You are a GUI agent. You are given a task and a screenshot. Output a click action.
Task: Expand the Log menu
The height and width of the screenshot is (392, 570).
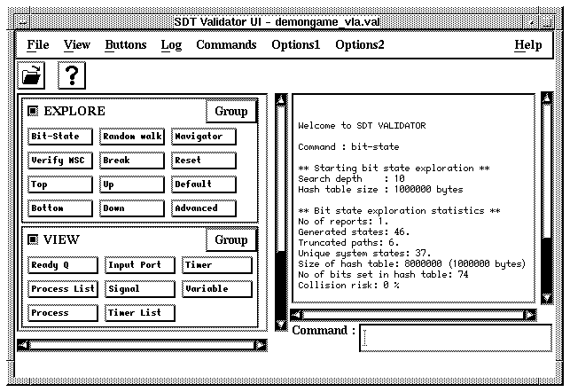171,45
